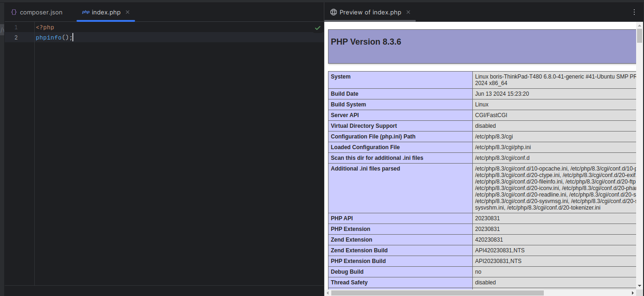Open the three-dot options menu
This screenshot has width=644, height=296.
[x=634, y=13]
